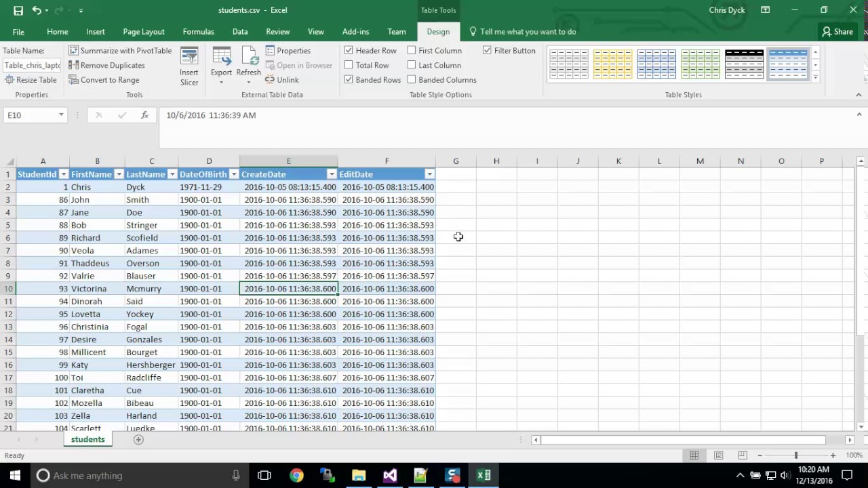Screen dimensions: 868x488
Task: Switch to the Page Layout tab
Action: click(144, 32)
